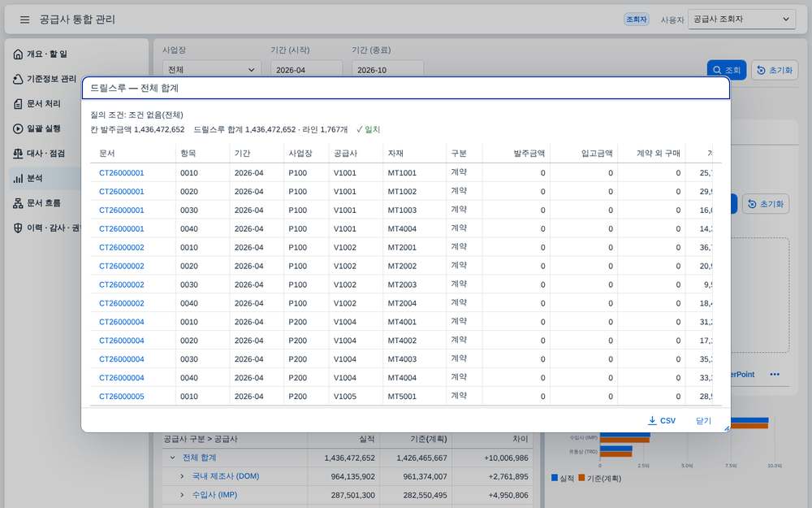The height and width of the screenshot is (508, 812).
Task: Close the drill-through dialog with 닫기
Action: [703, 420]
